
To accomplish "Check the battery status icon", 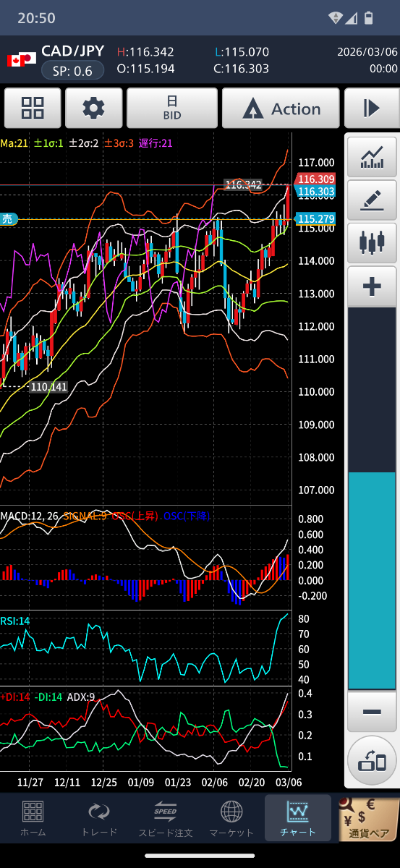I will 369,17.
